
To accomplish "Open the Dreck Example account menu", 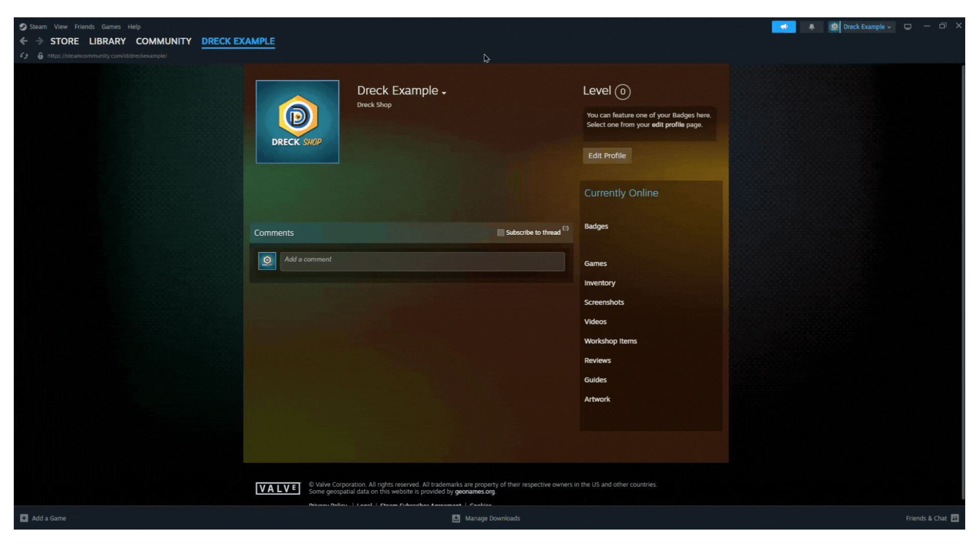I will (862, 27).
